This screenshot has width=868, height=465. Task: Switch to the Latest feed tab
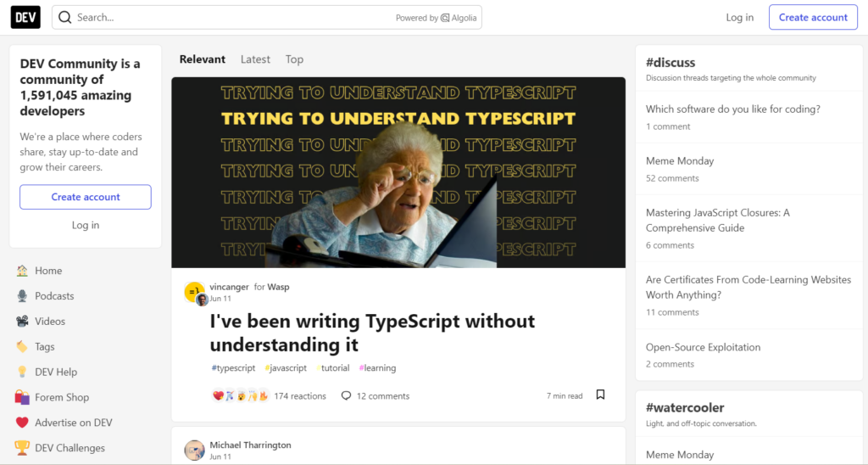coord(255,59)
